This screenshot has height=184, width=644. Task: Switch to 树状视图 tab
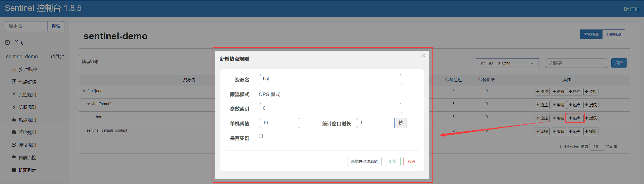(x=591, y=34)
